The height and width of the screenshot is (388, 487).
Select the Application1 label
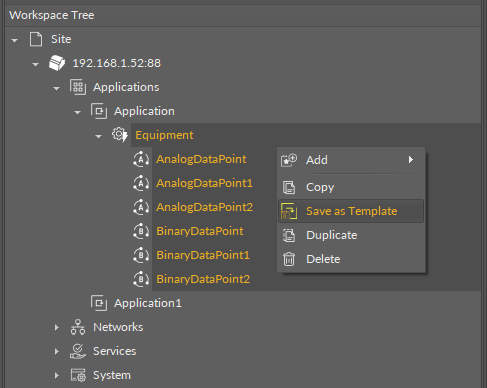pos(148,303)
